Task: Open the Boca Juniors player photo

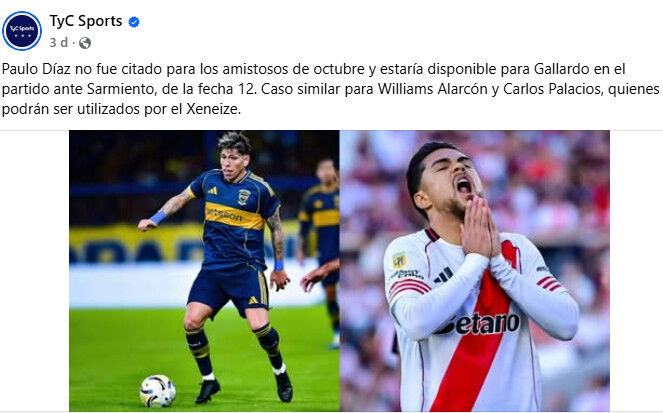Action: tap(204, 271)
